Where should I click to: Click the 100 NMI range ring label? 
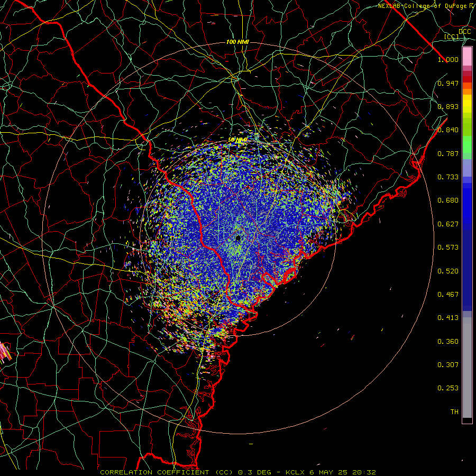237,42
